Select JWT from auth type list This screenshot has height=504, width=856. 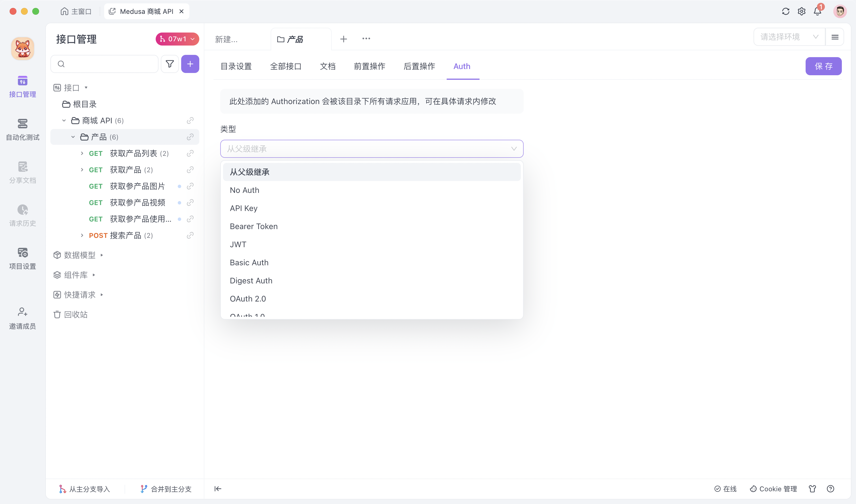[238, 244]
